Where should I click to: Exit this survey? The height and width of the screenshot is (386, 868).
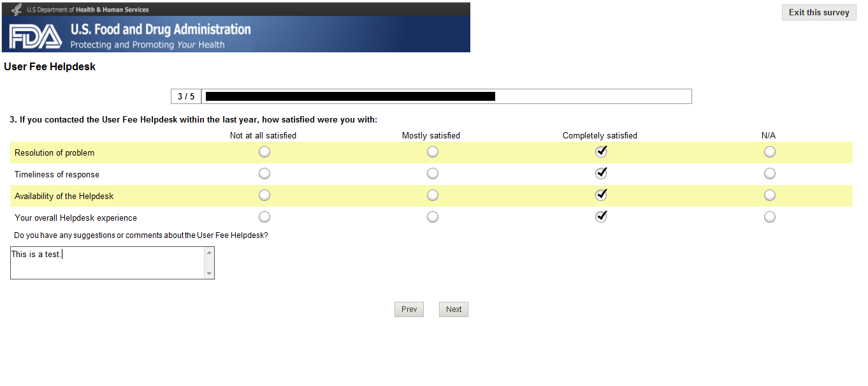click(x=819, y=13)
